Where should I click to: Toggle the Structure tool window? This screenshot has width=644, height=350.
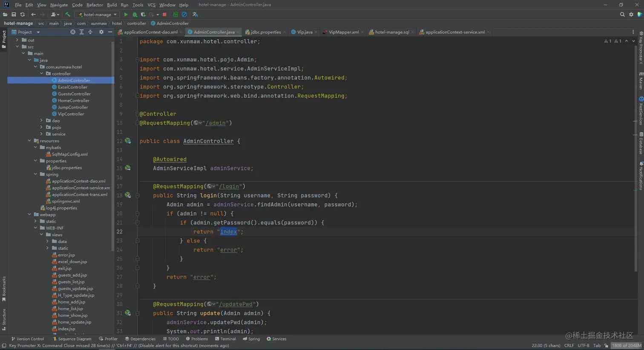[x=3, y=319]
